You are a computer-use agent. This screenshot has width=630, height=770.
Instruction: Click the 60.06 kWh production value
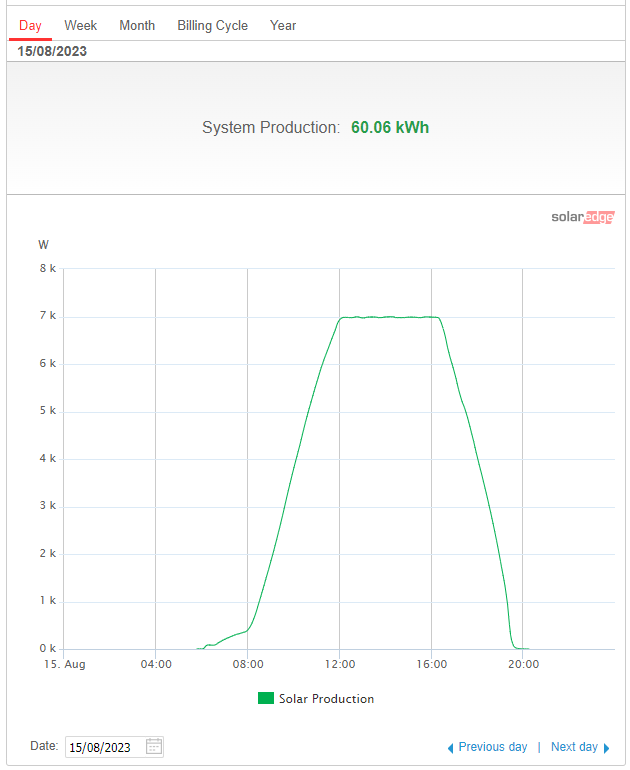click(390, 127)
